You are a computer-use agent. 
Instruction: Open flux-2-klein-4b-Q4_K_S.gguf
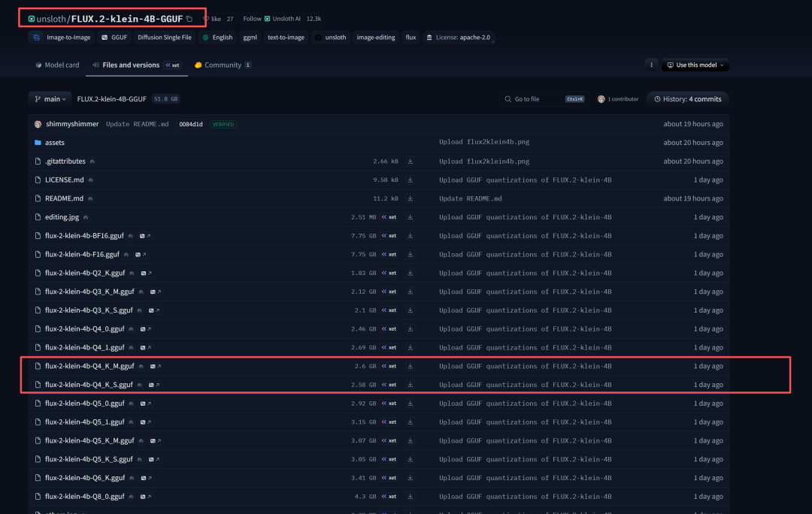click(x=89, y=385)
